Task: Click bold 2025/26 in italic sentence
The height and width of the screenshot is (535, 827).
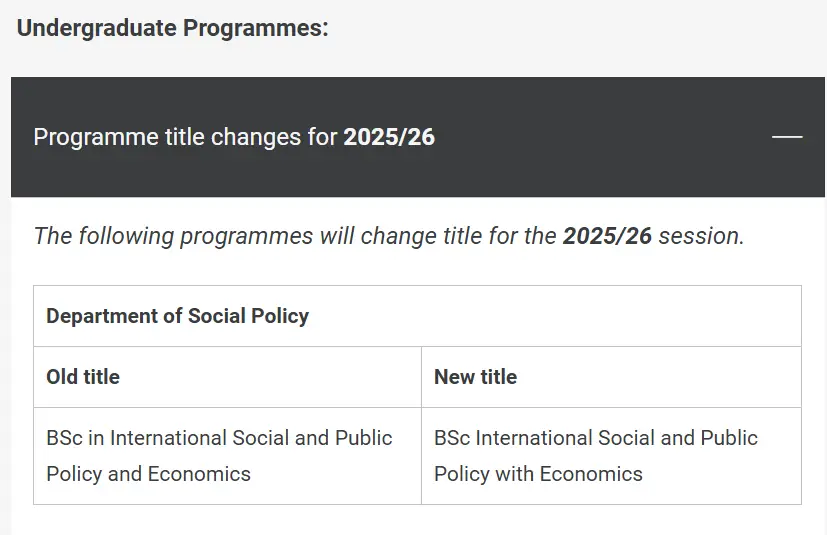Action: (607, 236)
